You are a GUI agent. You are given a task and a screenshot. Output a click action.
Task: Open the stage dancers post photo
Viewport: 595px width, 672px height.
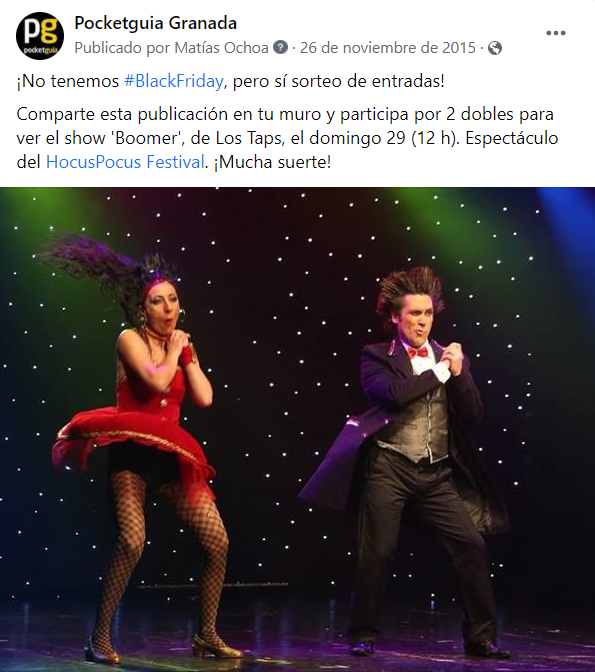[x=298, y=429]
